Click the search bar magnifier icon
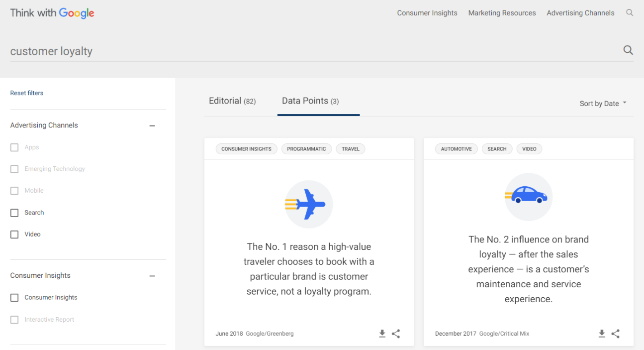The width and height of the screenshot is (644, 350). coord(628,50)
